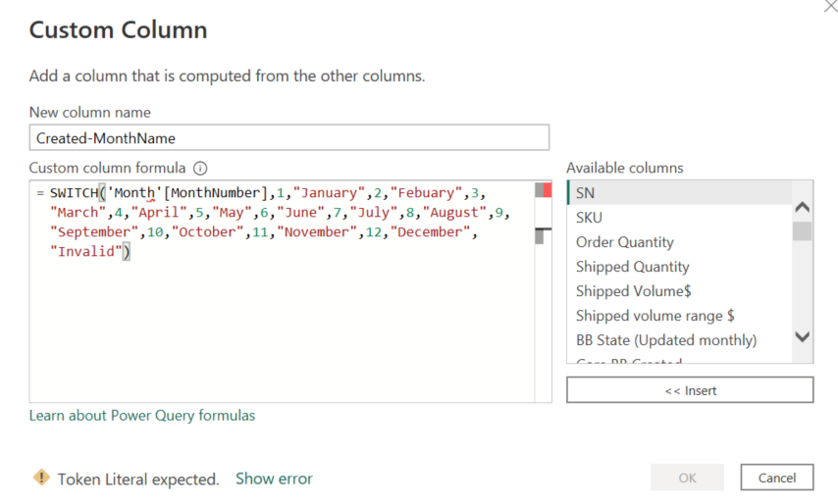838x504 pixels.
Task: Click the SWITCH keyword in the formula
Action: coord(75,193)
